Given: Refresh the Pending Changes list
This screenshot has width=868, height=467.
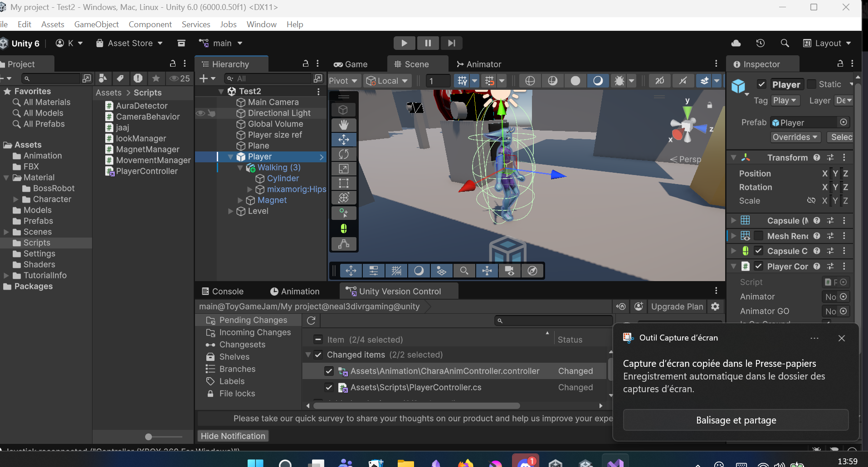Looking at the screenshot, I should tap(311, 321).
